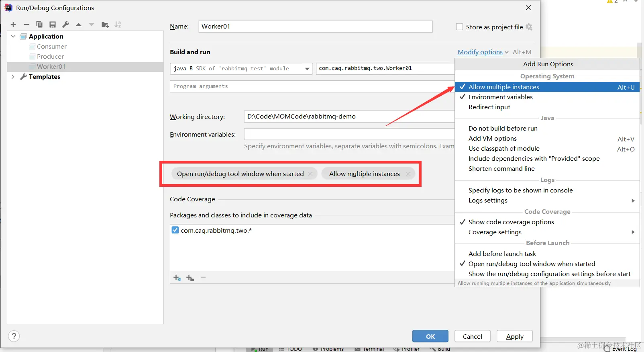Open Modify options dropdown link
This screenshot has height=352, width=644.
point(483,52)
